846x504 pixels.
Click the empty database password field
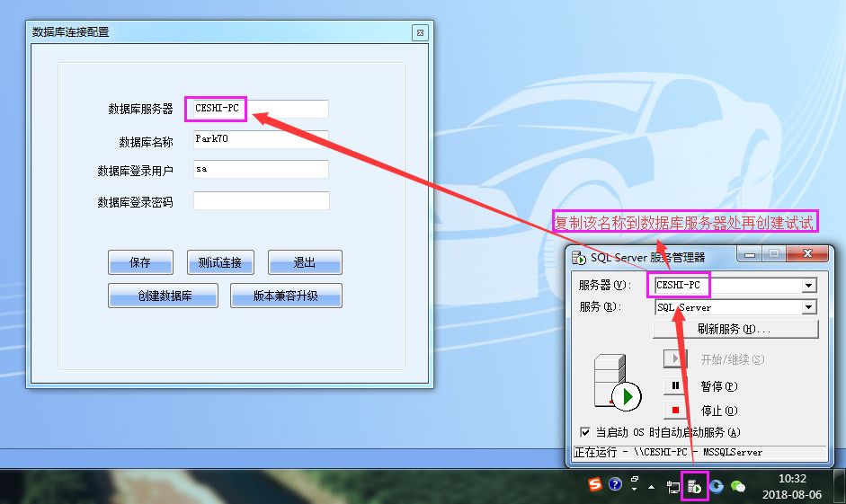coord(261,200)
